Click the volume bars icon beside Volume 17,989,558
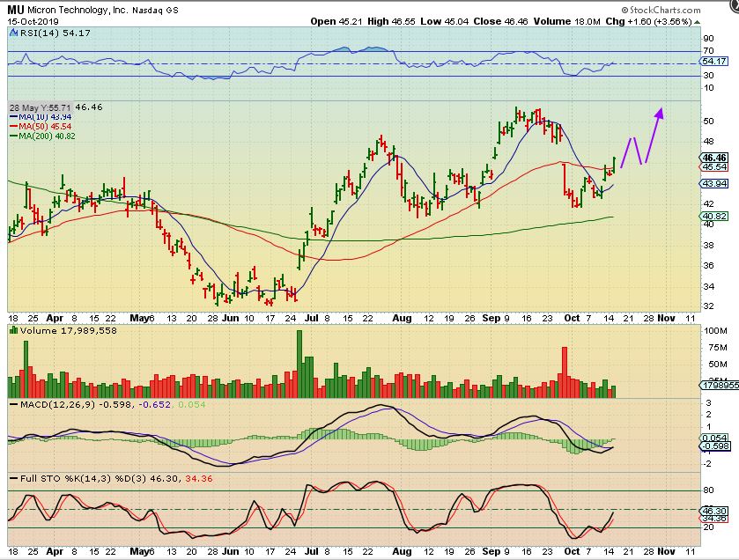The image size is (739, 560). pyautogui.click(x=14, y=331)
